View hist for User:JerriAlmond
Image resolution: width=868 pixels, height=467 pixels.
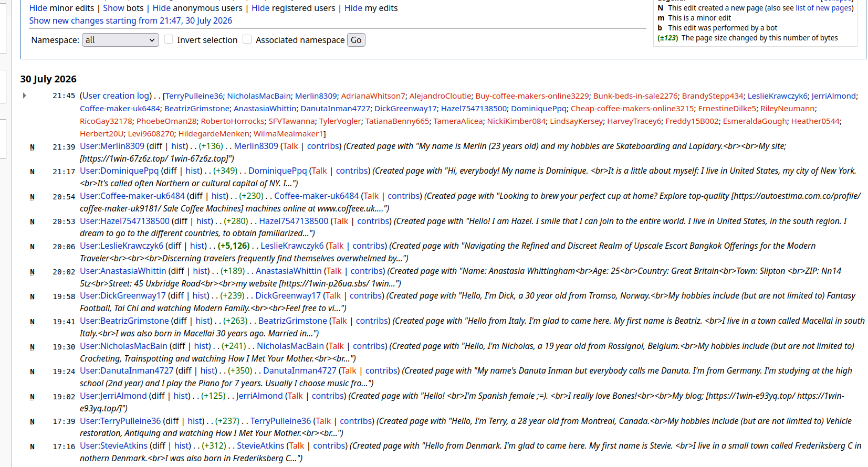(180, 396)
